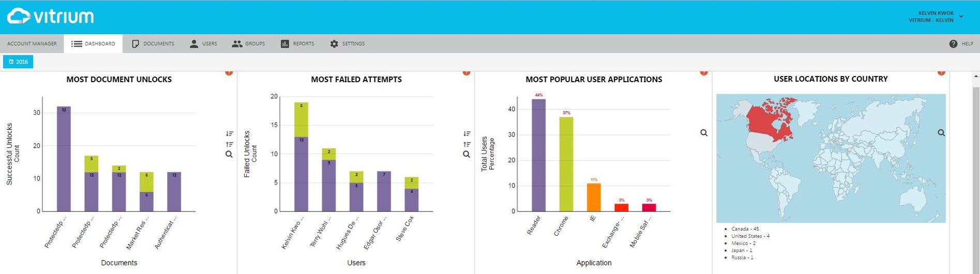Zoom into Most Failed Attempts chart
980x274 pixels.
coord(466,154)
